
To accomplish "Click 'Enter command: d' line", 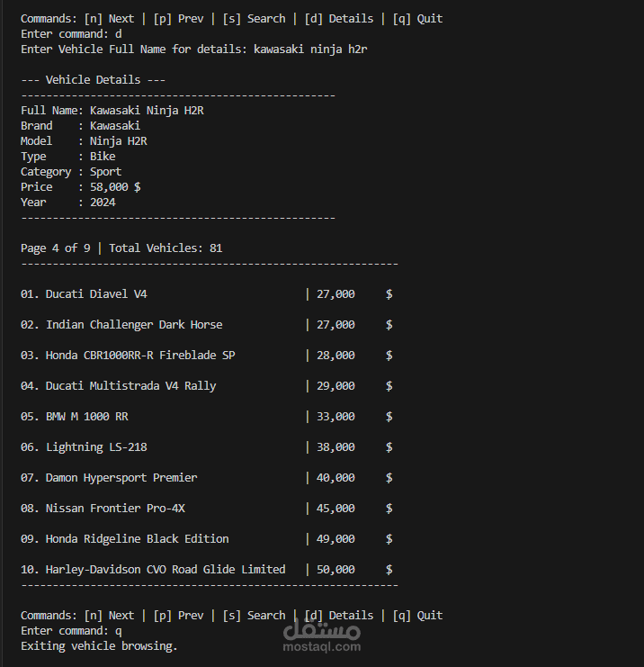I will point(71,34).
